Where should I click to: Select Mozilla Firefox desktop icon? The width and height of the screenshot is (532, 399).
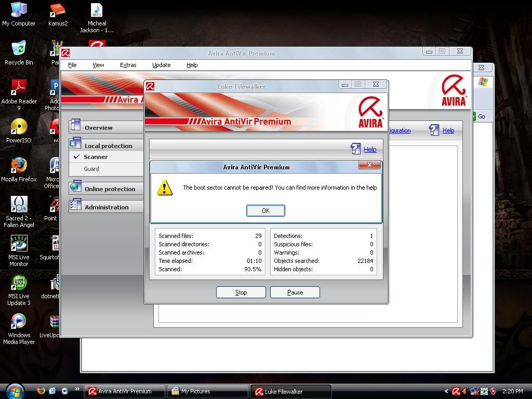click(x=19, y=170)
